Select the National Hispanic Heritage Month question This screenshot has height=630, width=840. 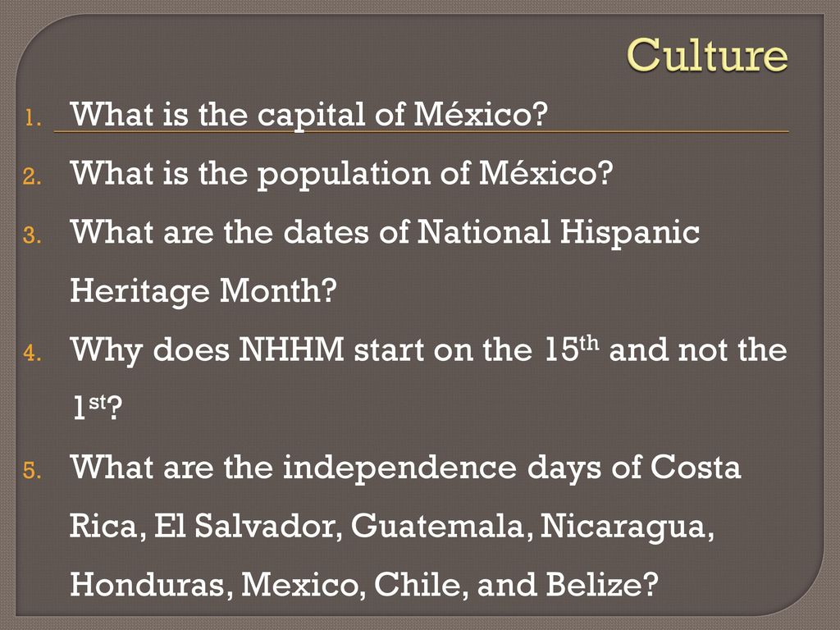[385, 232]
